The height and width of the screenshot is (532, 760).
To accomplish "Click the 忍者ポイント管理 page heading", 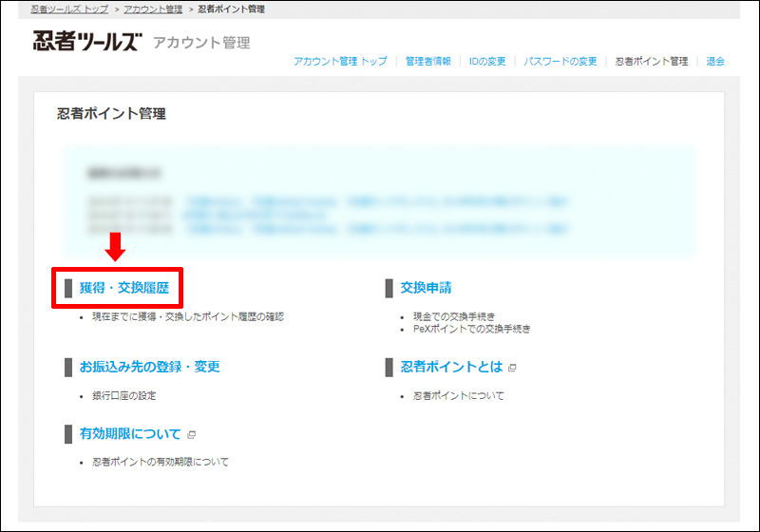I will coord(111,114).
